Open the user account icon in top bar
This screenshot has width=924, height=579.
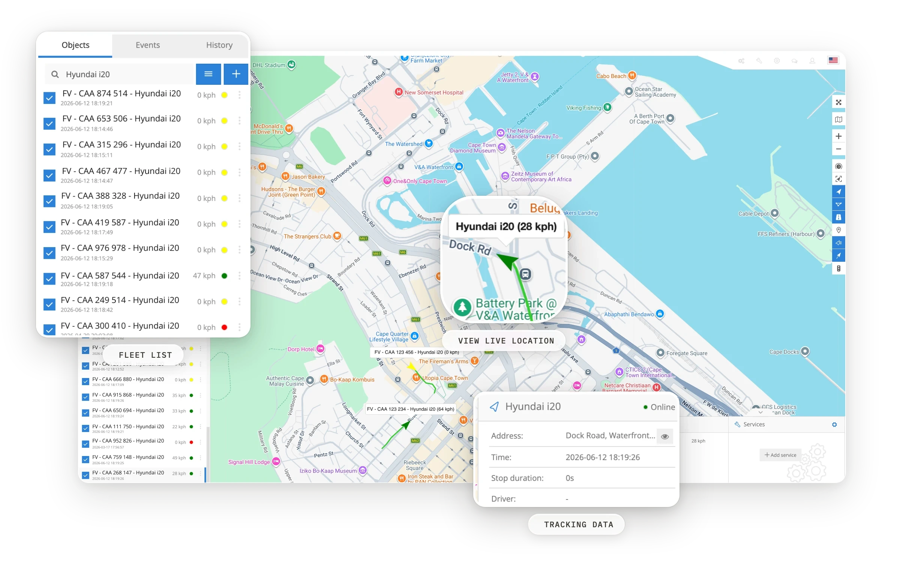point(811,60)
